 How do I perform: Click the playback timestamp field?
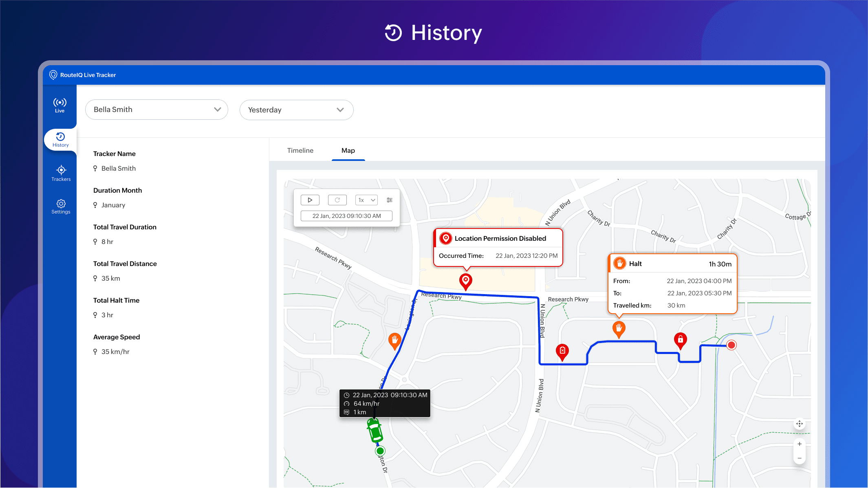click(x=346, y=216)
